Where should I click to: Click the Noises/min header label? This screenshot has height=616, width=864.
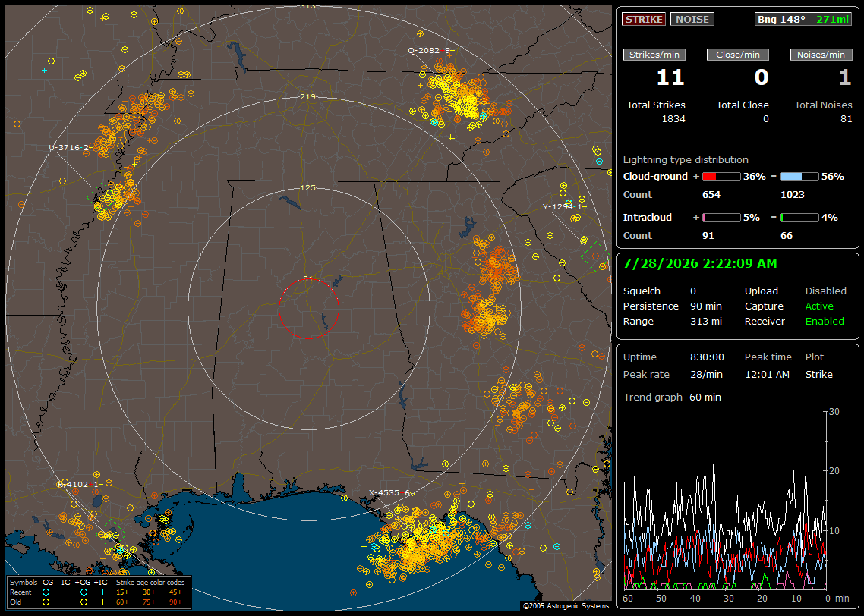821,55
